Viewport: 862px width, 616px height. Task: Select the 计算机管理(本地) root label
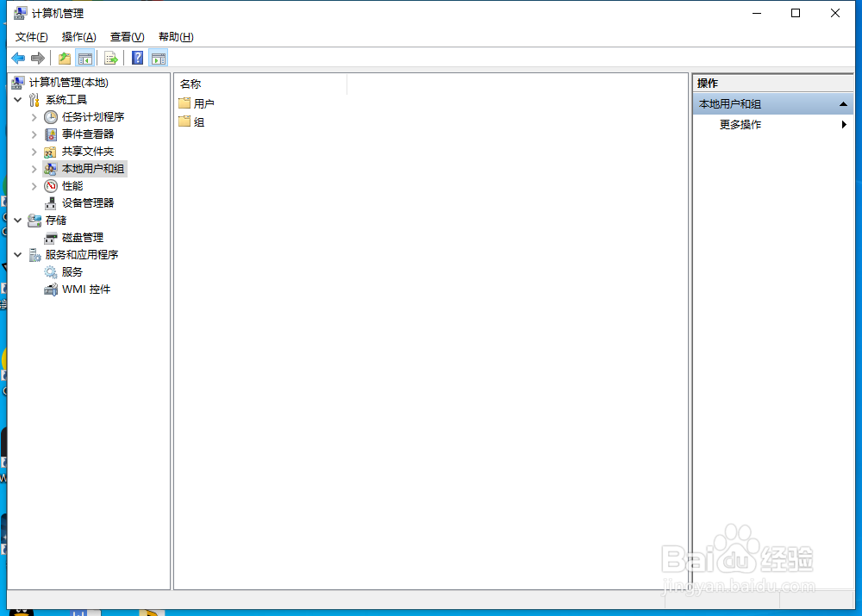pos(69,83)
